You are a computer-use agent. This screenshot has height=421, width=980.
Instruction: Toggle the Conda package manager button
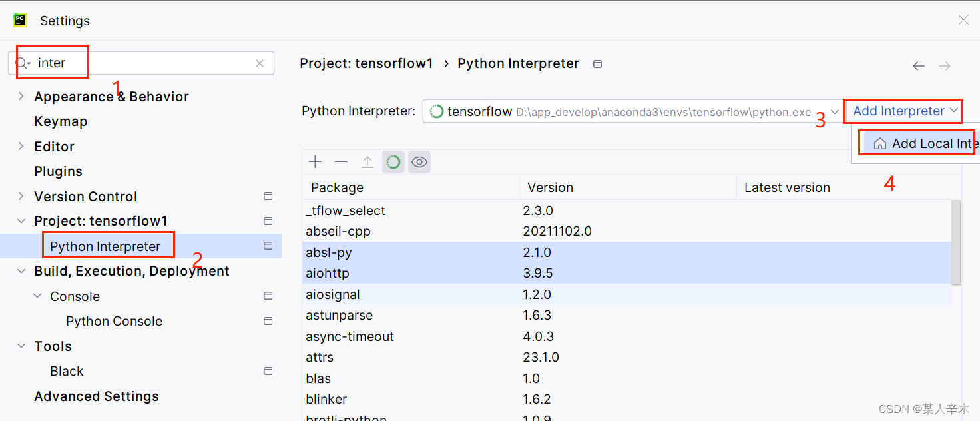point(393,162)
